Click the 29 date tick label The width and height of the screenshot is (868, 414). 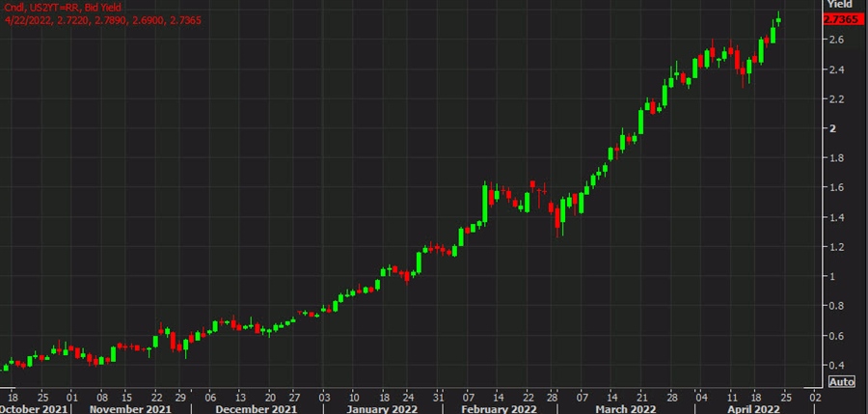[179, 397]
